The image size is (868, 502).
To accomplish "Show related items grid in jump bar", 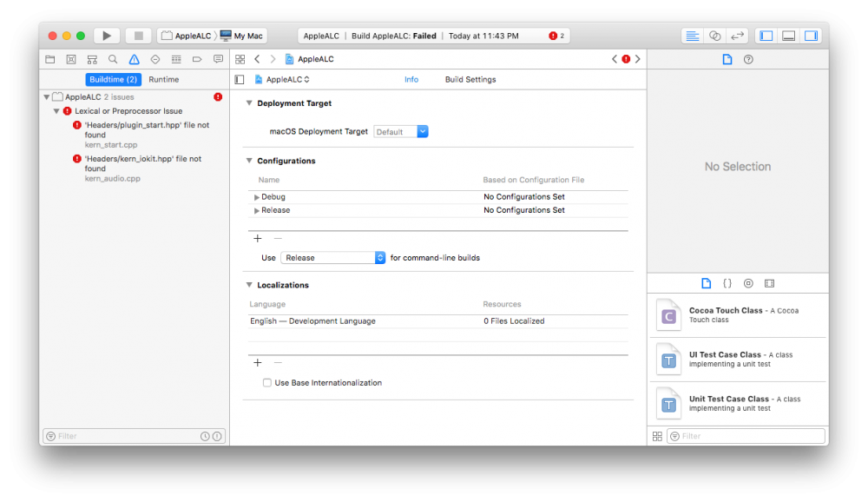I will pyautogui.click(x=240, y=59).
